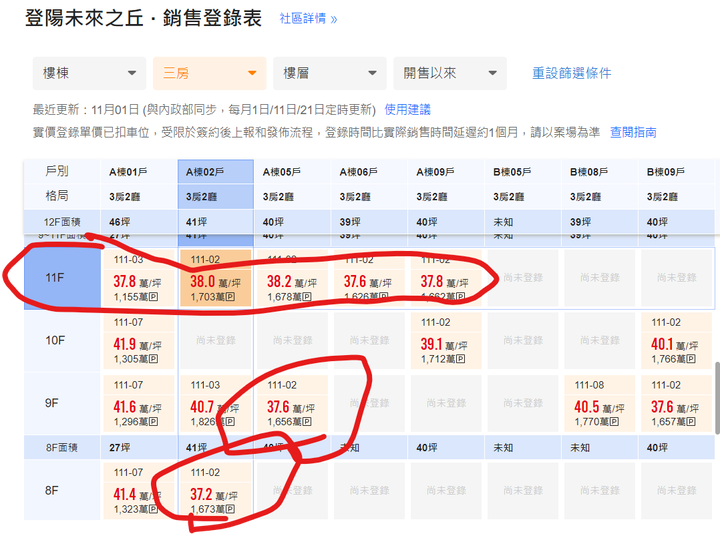Open the 11F A棟09戶 37.8萬/坪 record
Screen dimensions: 720x534
(446, 278)
